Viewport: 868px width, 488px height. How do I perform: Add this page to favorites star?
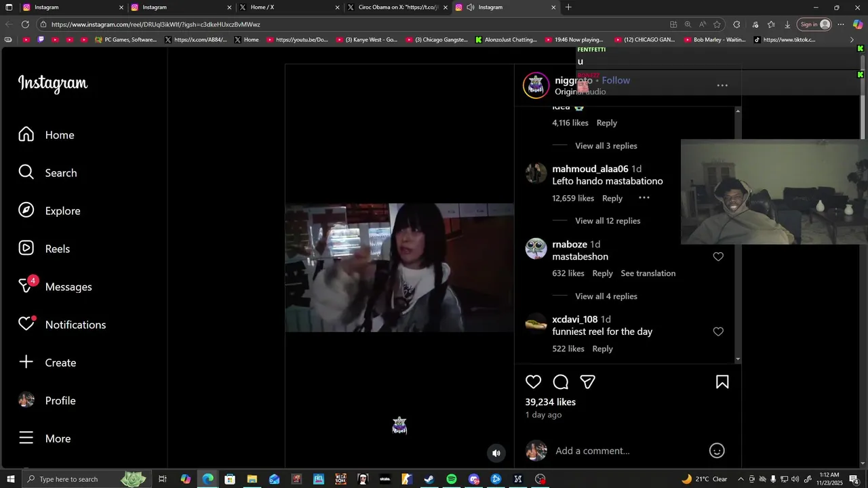[x=717, y=24]
